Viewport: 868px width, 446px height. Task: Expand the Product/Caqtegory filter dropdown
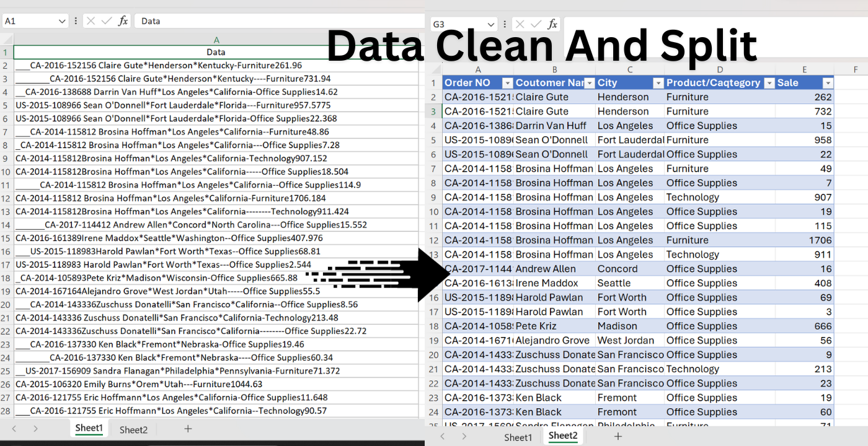tap(769, 83)
